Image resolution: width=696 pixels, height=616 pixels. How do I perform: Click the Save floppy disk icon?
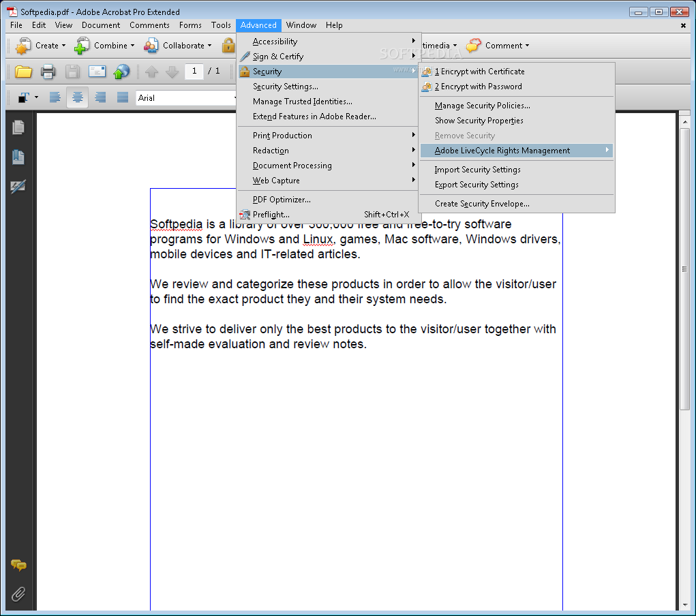[x=72, y=72]
